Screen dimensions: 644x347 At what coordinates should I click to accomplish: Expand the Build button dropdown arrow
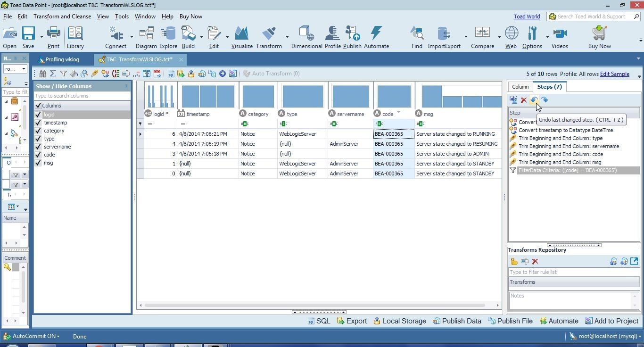click(x=201, y=37)
